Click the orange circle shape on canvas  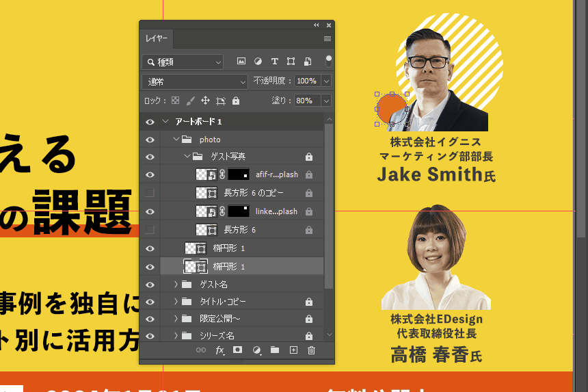[390, 109]
